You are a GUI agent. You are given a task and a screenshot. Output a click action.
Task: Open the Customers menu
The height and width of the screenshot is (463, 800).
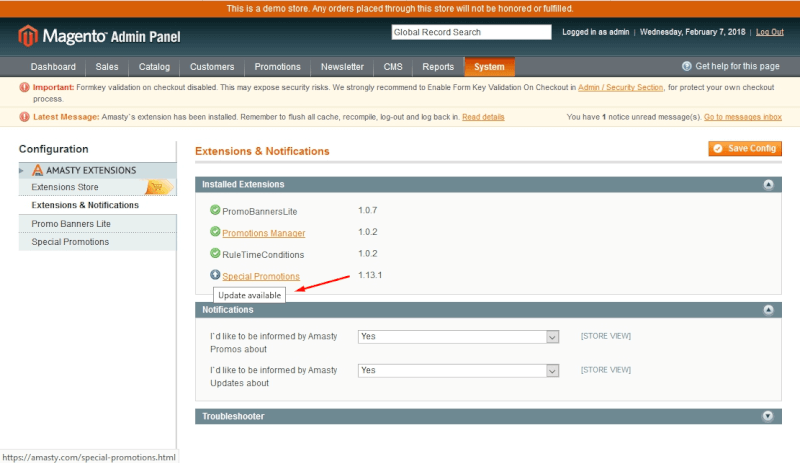click(212, 67)
